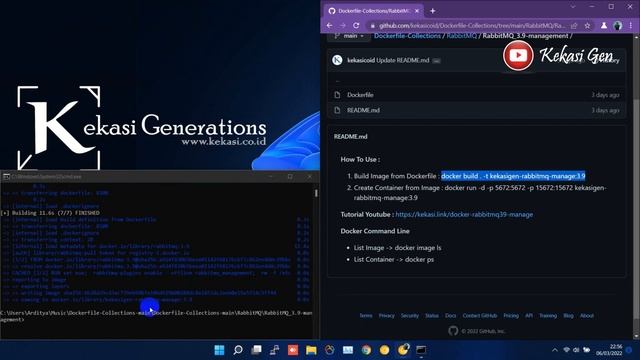Open API footer link
This screenshot has height=360, width=640.
529,316
